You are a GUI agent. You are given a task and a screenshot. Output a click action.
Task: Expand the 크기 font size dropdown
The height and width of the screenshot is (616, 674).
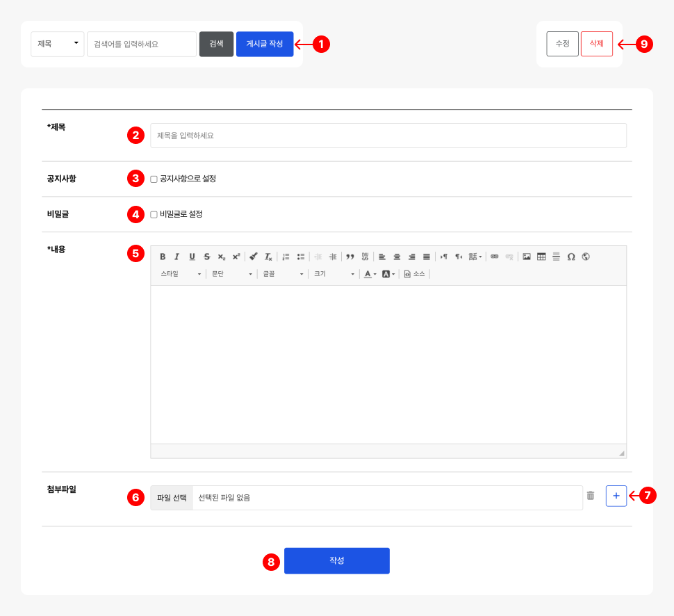[334, 274]
